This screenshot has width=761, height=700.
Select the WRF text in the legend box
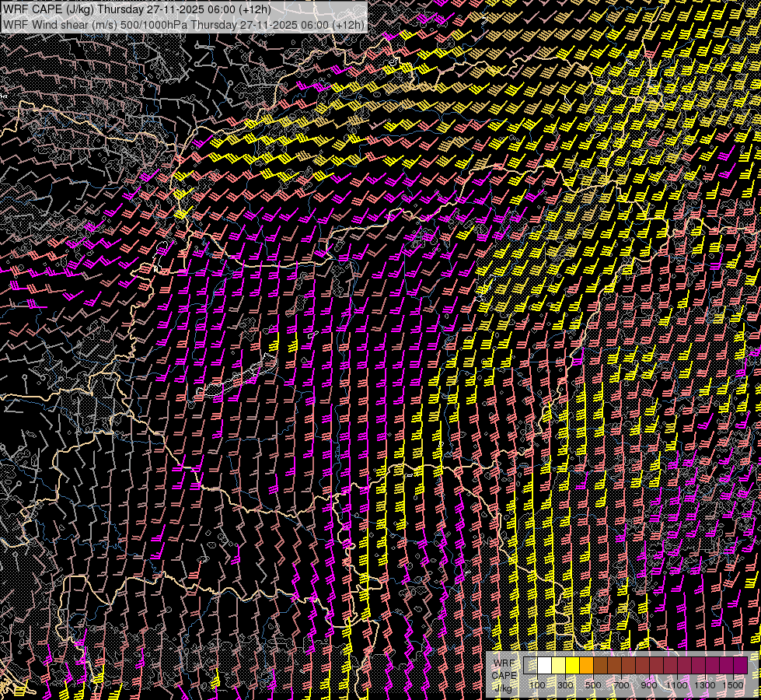pos(503,663)
